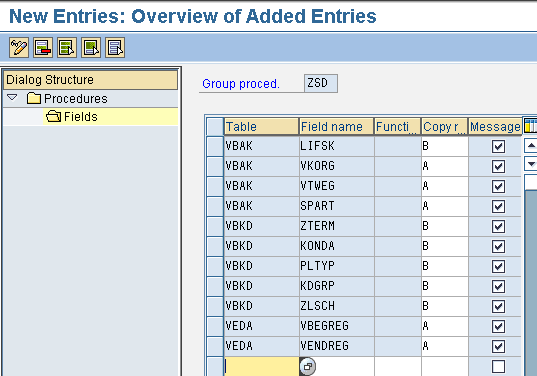
Task: Click the search help button in Field name cell
Action: [x=308, y=367]
